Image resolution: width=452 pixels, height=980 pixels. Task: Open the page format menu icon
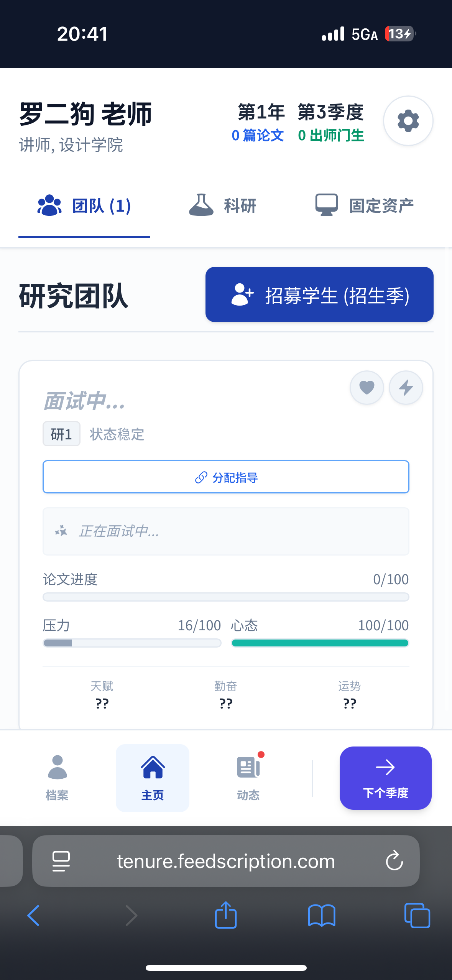click(61, 861)
